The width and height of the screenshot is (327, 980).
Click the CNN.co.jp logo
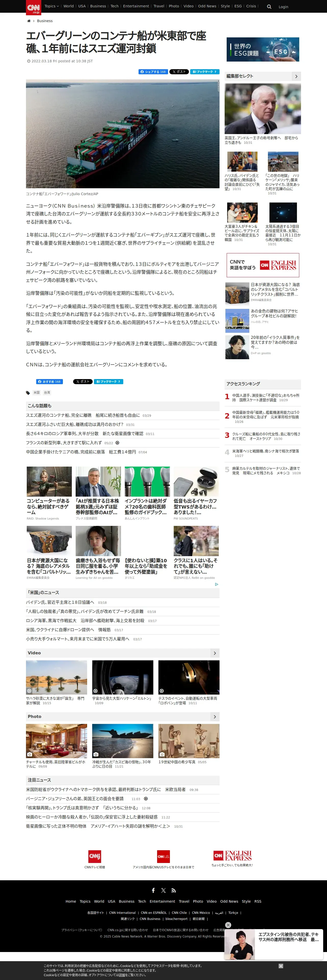click(34, 7)
